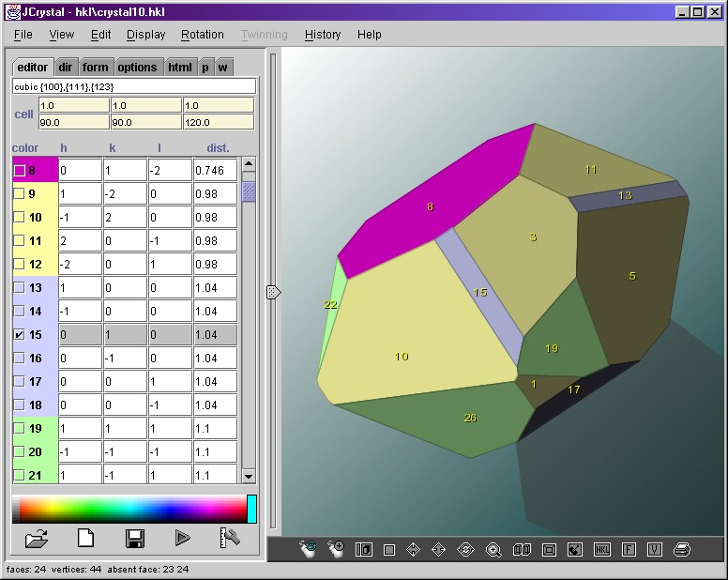The height and width of the screenshot is (580, 728).
Task: Check the box for face 13
Action: coord(20,288)
